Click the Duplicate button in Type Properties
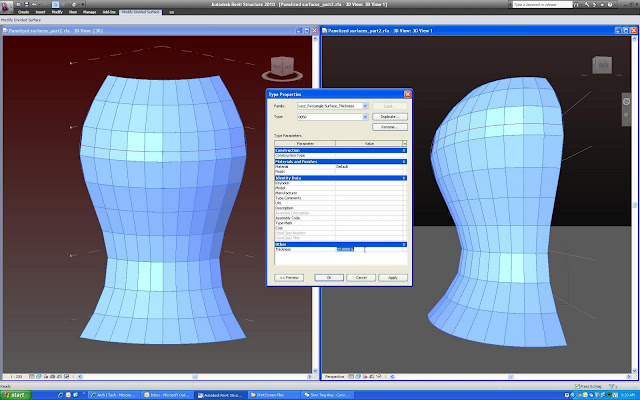Screen dimensions: 640x400 [x=390, y=117]
